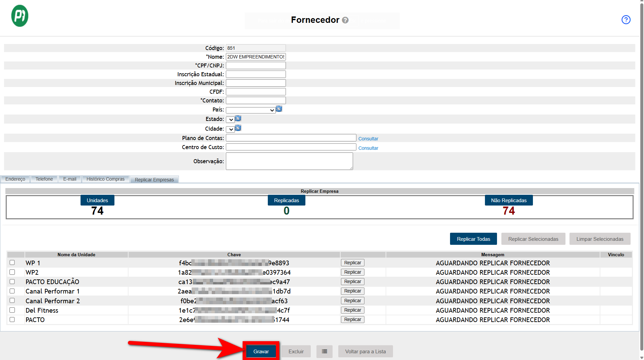Check the WP 1 unit checkbox
644x360 pixels.
(12, 263)
